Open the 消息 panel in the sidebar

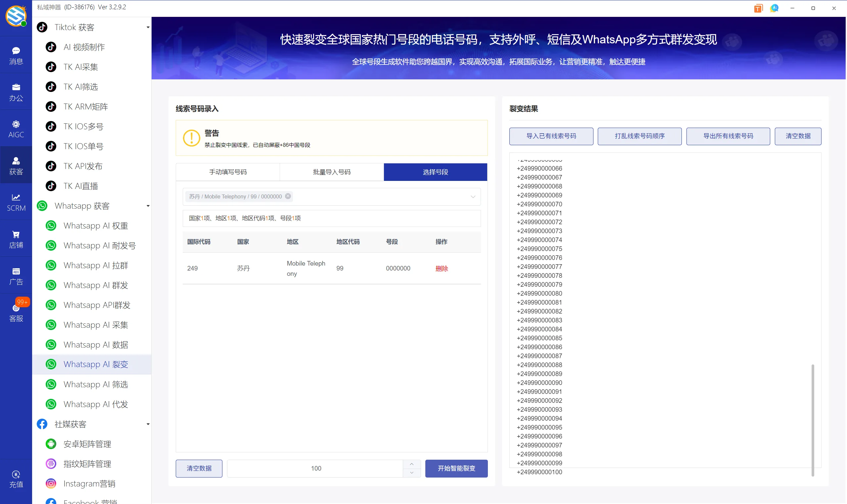pos(16,55)
